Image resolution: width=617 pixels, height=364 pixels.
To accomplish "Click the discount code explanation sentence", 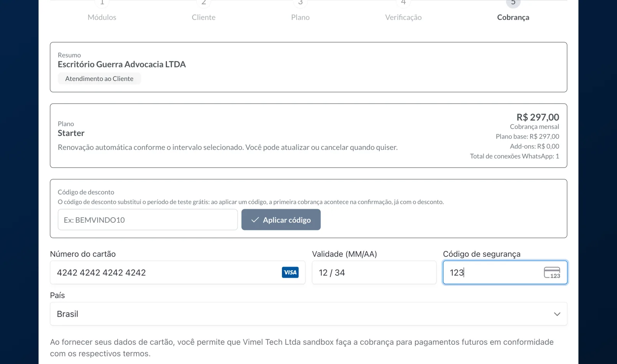I will tap(251, 202).
